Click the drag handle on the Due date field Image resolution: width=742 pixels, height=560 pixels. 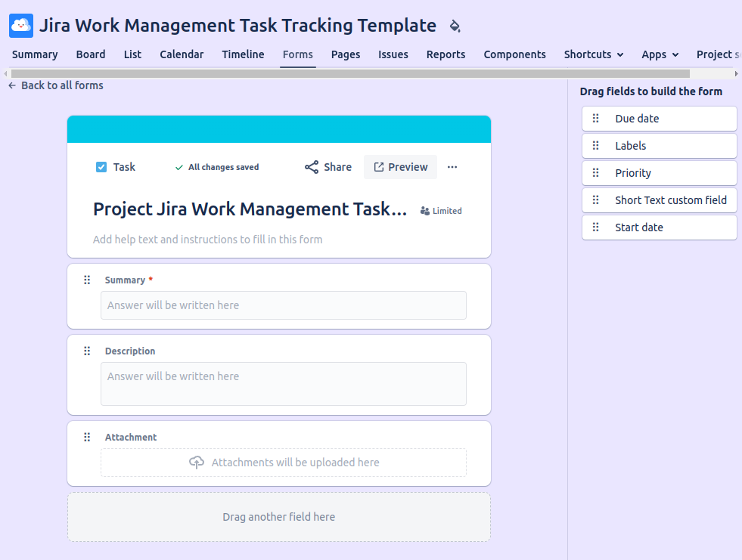click(597, 119)
